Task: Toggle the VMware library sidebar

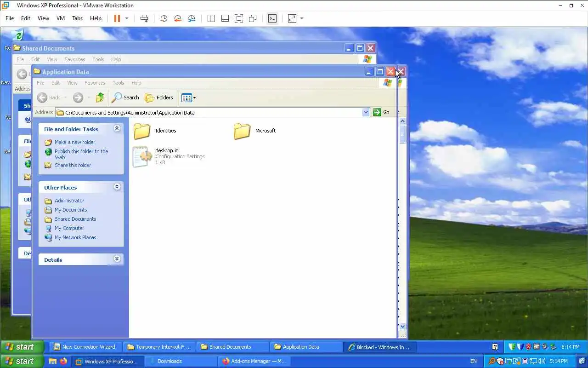Action: [x=211, y=18]
